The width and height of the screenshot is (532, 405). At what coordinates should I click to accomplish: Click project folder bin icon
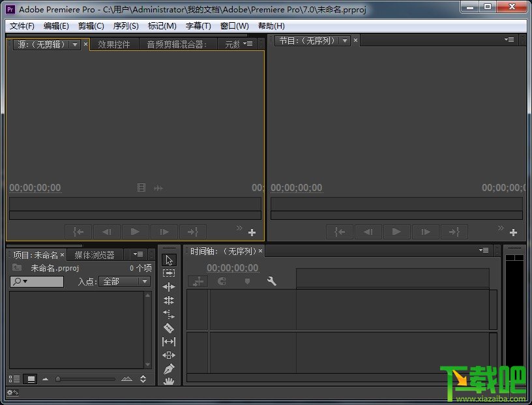pyautogui.click(x=17, y=267)
